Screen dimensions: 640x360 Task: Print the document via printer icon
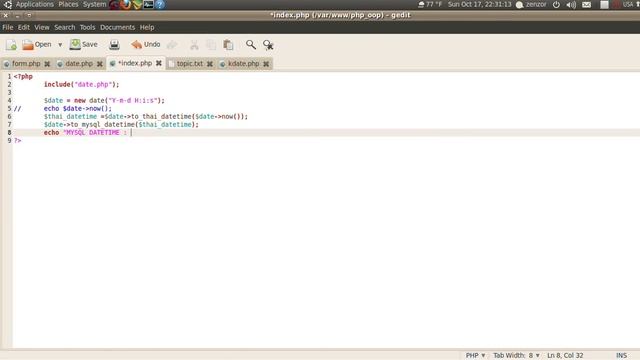pyautogui.click(x=114, y=44)
